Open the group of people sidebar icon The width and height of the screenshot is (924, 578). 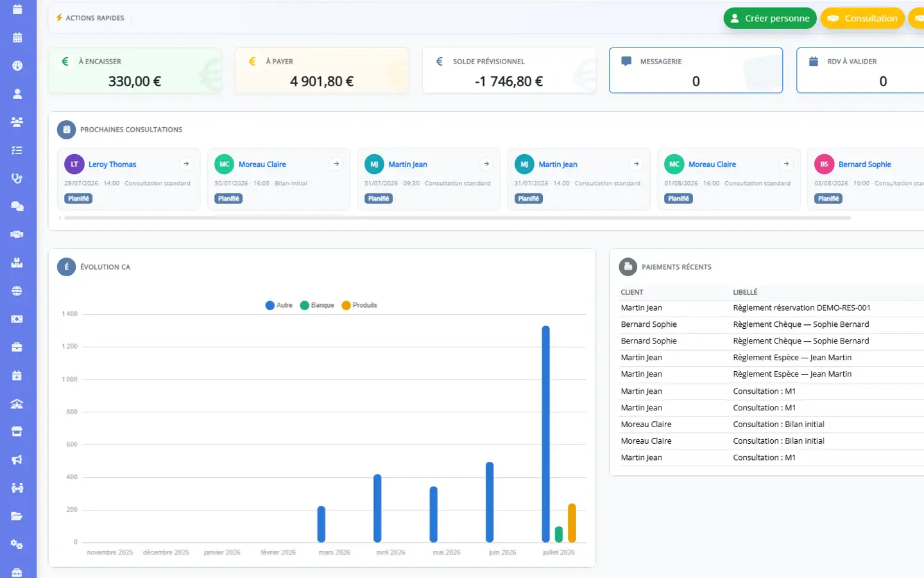coord(17,122)
